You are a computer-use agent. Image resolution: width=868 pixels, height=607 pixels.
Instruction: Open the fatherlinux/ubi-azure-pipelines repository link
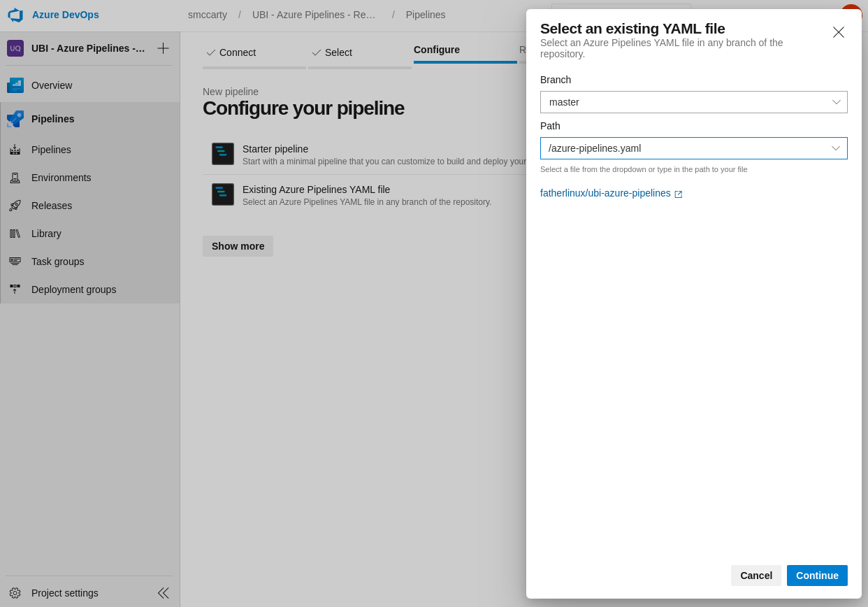[x=605, y=193]
